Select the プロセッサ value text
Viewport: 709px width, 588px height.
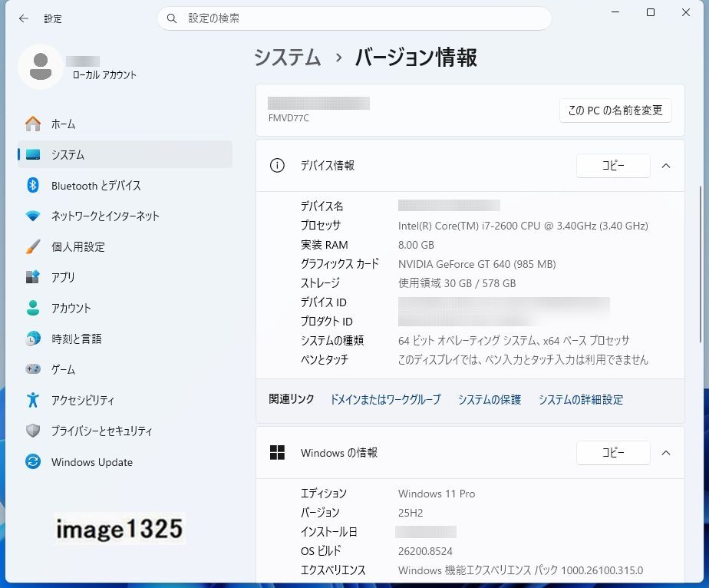(523, 226)
